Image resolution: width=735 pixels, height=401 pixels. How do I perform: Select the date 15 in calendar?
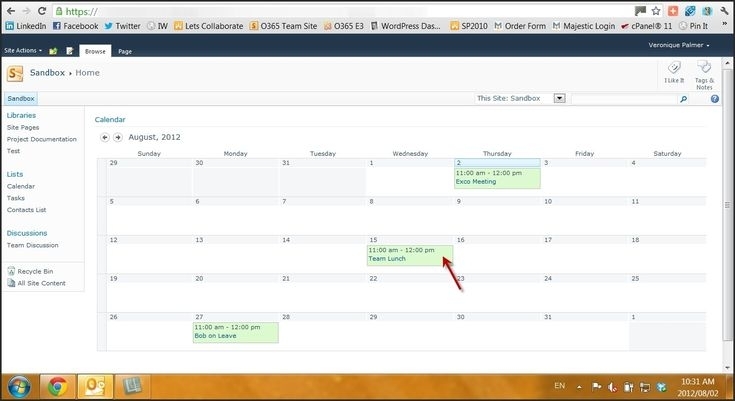pos(373,240)
